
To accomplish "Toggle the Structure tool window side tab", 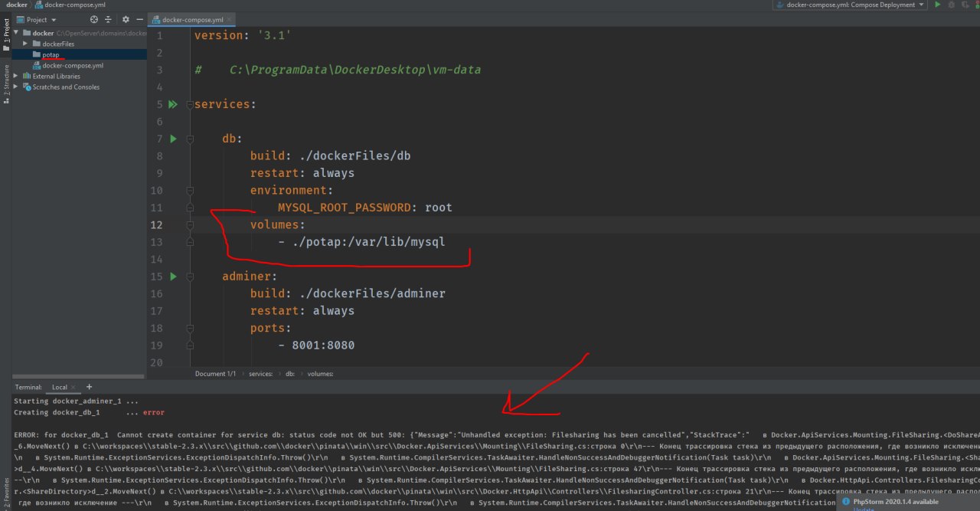I will (x=6, y=83).
